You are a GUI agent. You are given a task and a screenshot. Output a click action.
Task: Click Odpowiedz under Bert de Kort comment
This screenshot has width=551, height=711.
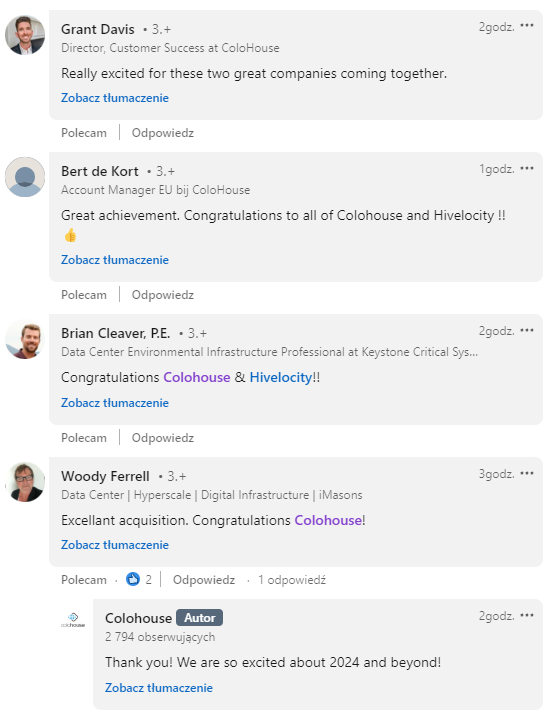tap(163, 295)
